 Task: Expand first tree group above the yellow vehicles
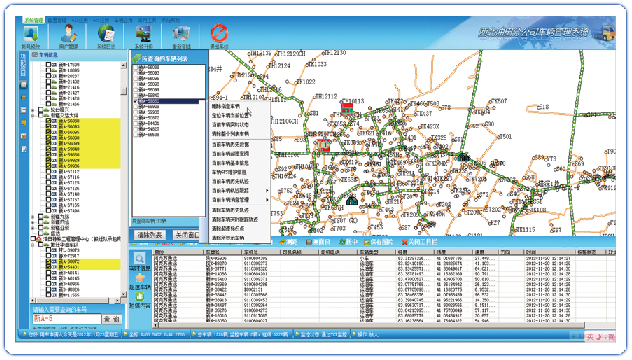click(33, 110)
